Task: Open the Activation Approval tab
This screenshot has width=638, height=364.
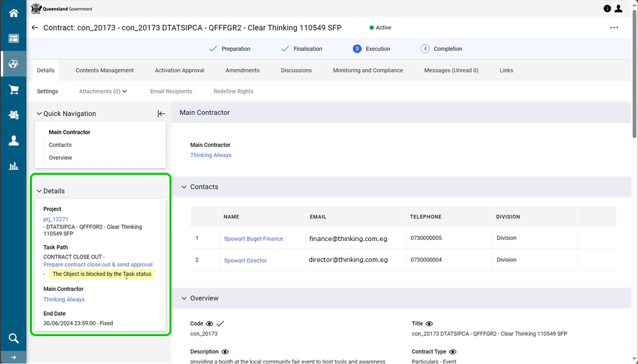Action: (179, 70)
